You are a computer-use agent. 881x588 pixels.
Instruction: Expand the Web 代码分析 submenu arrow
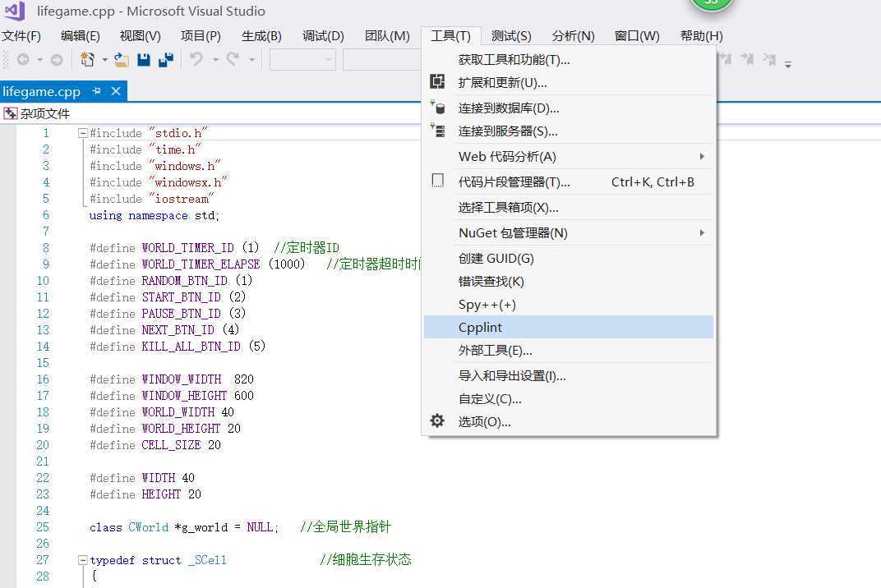pos(702,156)
